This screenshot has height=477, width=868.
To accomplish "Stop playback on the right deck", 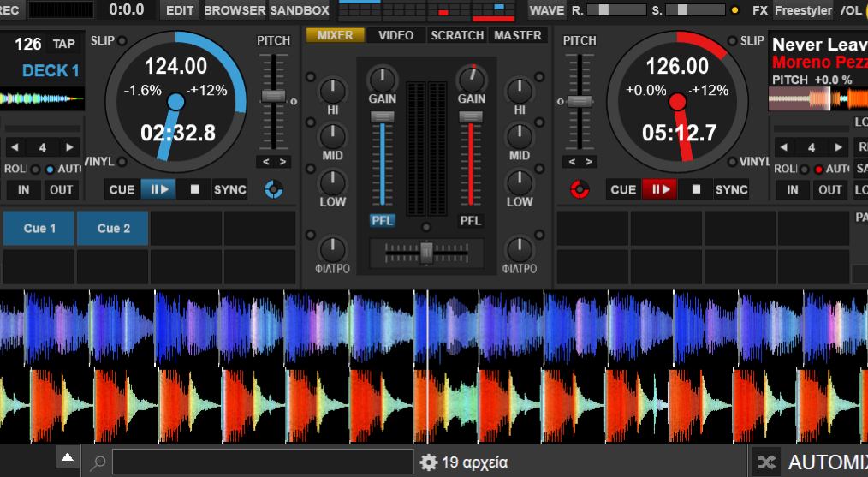I will [x=696, y=189].
